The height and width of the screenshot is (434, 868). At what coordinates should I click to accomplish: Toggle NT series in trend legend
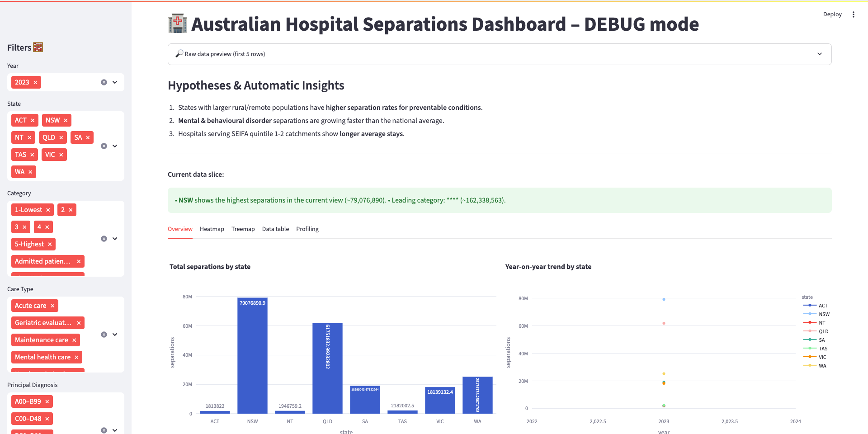pyautogui.click(x=814, y=323)
